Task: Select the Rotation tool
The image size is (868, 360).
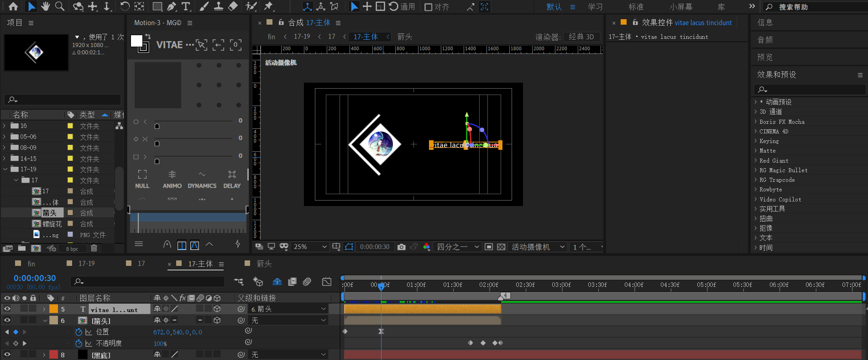Action: coord(125,6)
